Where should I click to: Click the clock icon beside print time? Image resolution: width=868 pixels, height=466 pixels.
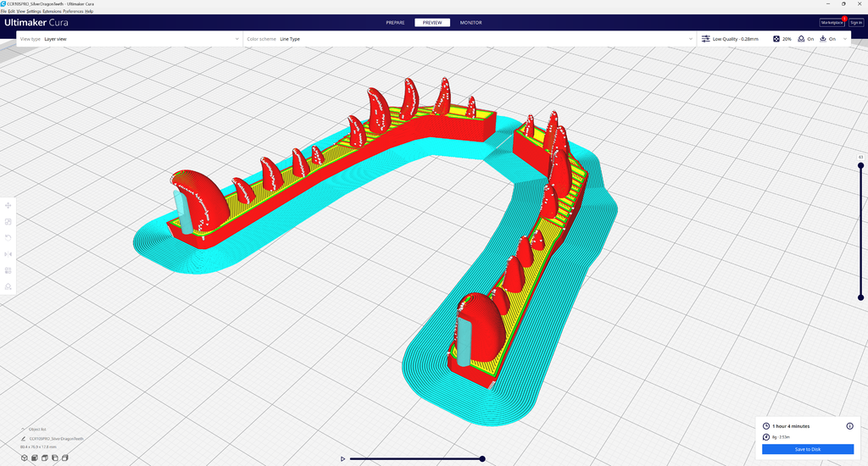(766, 426)
